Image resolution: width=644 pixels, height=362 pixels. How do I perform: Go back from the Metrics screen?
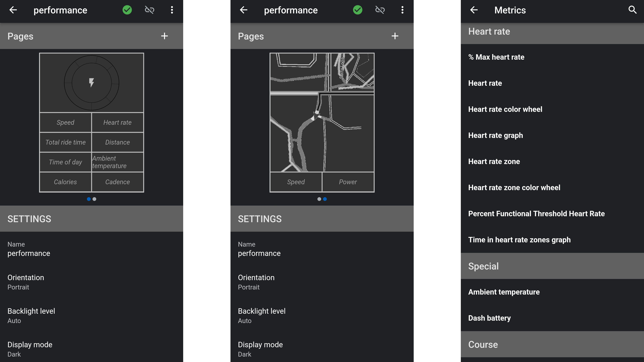point(474,10)
